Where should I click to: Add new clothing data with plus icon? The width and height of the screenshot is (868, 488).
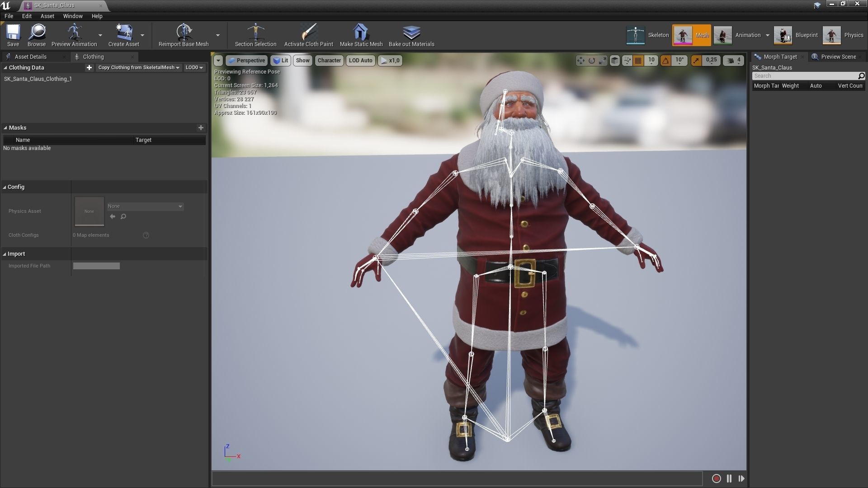(x=89, y=68)
